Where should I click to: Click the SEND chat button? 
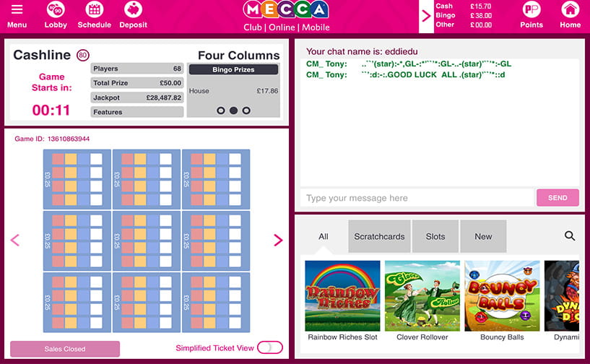click(x=558, y=198)
